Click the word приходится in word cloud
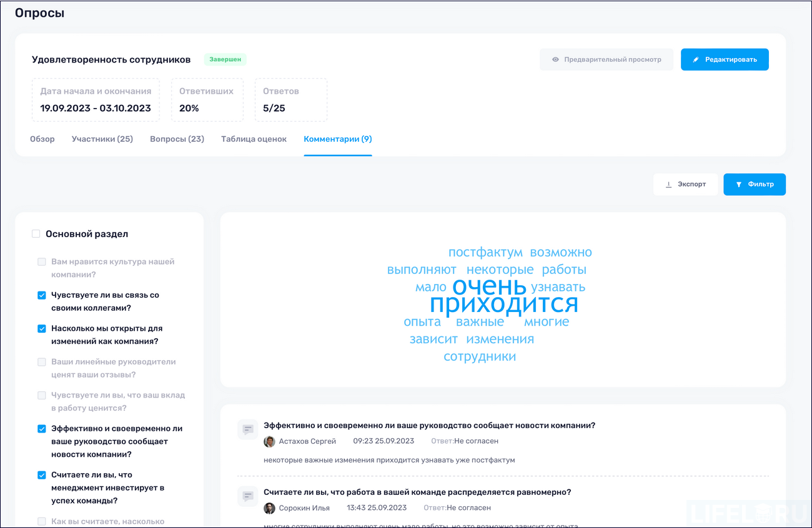 point(503,305)
